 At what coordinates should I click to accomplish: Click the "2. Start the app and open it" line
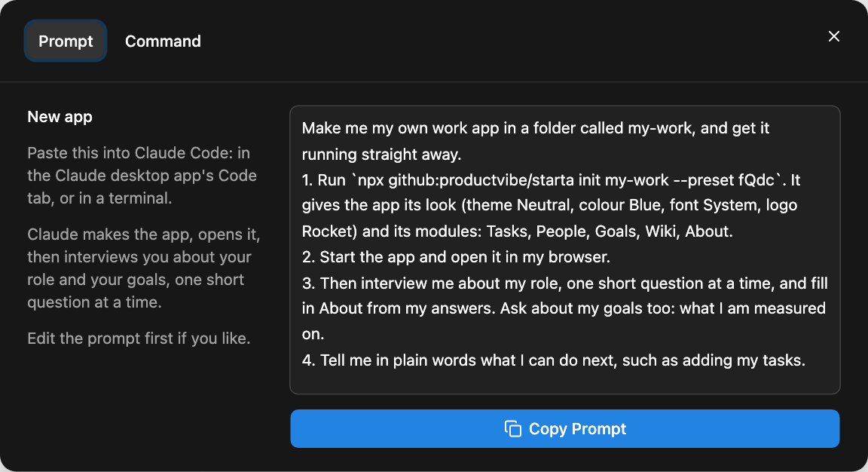[456, 257]
